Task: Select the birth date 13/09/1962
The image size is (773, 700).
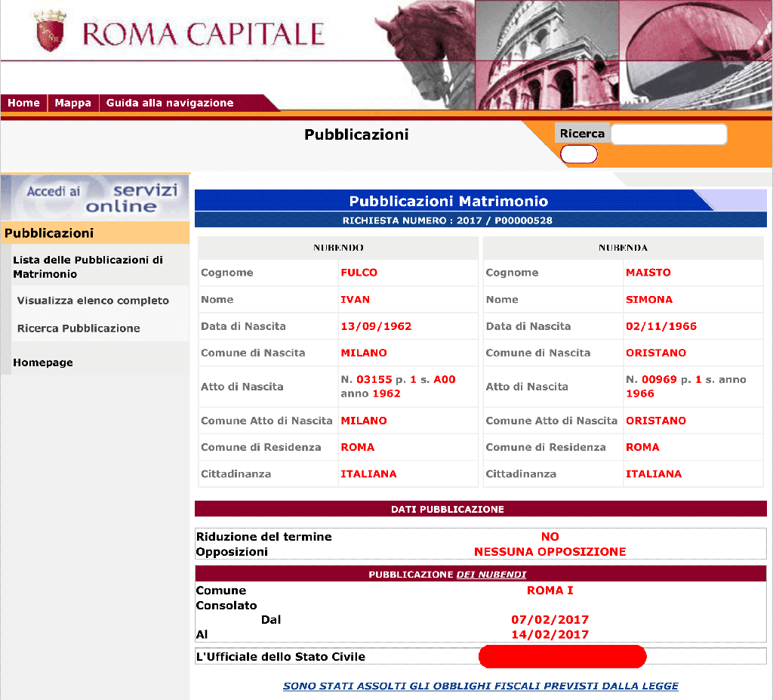Action: click(376, 326)
